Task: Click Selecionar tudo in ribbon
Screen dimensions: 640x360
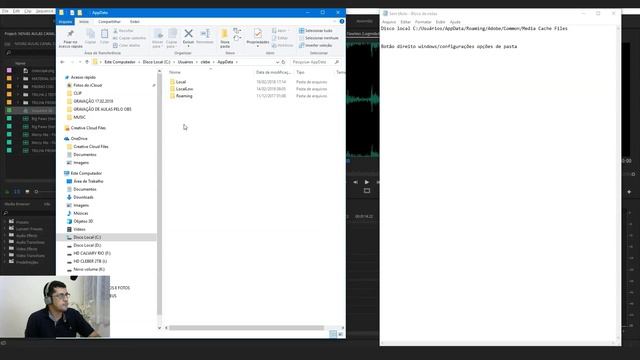Action: (316, 31)
